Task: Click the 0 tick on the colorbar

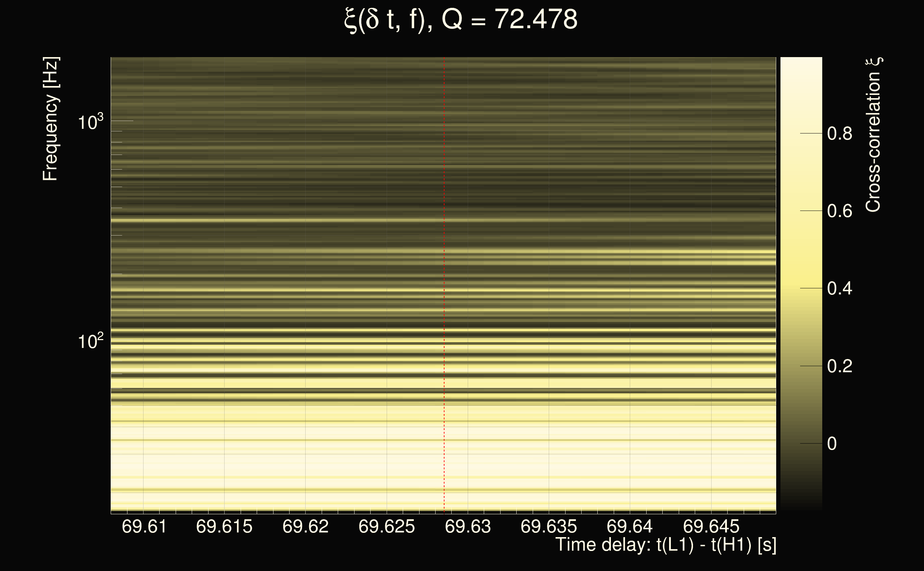Action: coord(832,444)
